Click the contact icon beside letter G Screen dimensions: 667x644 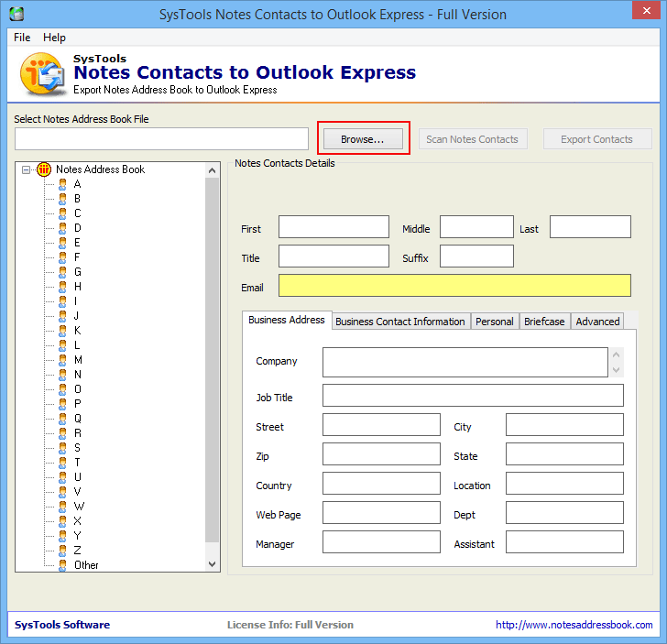tap(62, 272)
